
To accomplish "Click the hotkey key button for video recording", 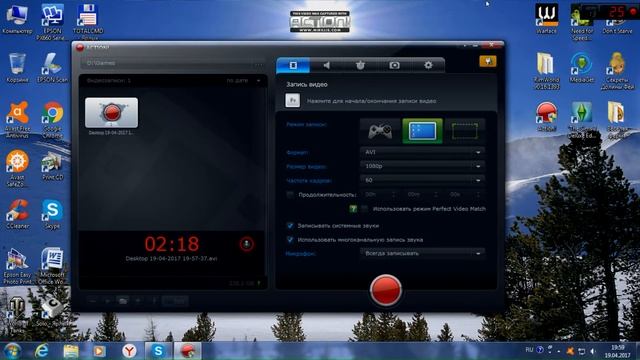I will tap(293, 100).
